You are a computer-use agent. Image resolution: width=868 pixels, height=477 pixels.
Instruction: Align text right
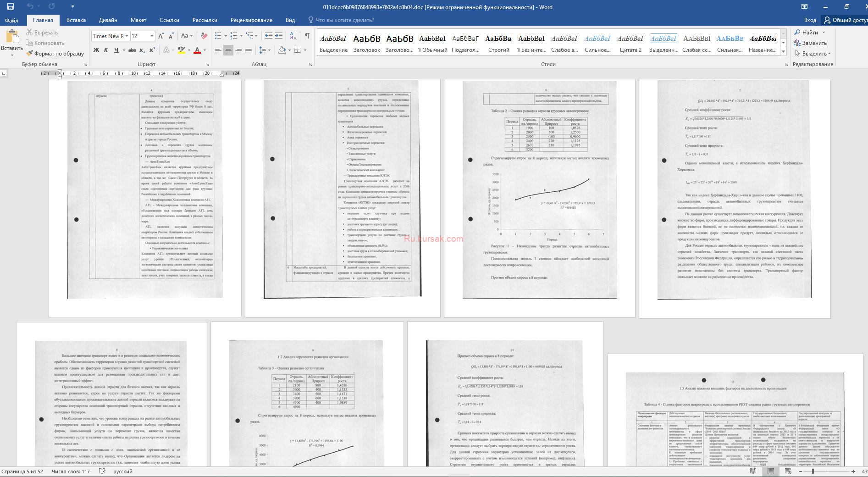click(238, 50)
